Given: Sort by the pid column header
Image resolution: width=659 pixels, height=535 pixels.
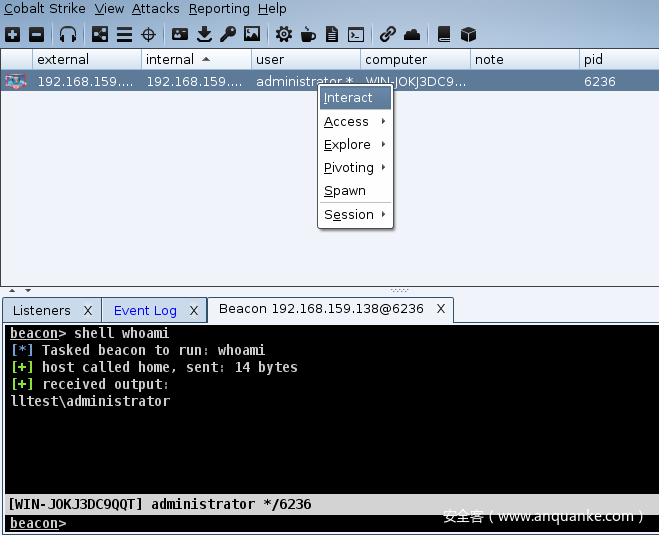Looking at the screenshot, I should click(x=619, y=59).
